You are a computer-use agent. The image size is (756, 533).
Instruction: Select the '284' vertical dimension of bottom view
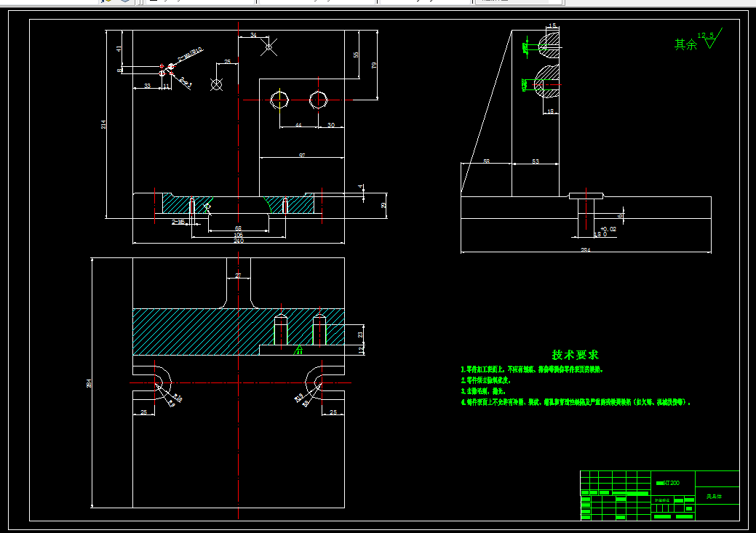click(89, 384)
